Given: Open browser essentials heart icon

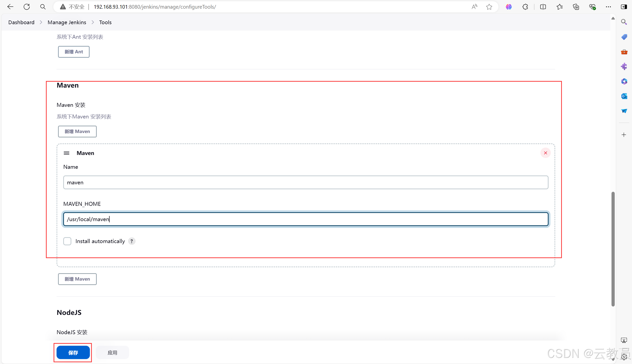Looking at the screenshot, I should (592, 7).
